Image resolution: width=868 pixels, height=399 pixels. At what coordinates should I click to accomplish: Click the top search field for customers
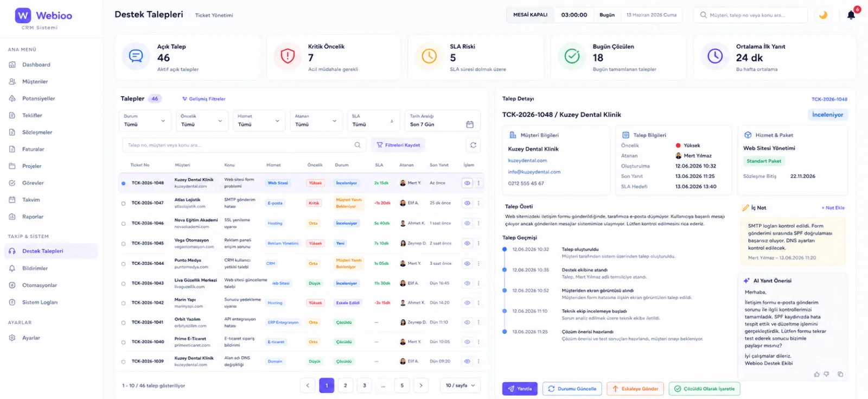(x=750, y=15)
